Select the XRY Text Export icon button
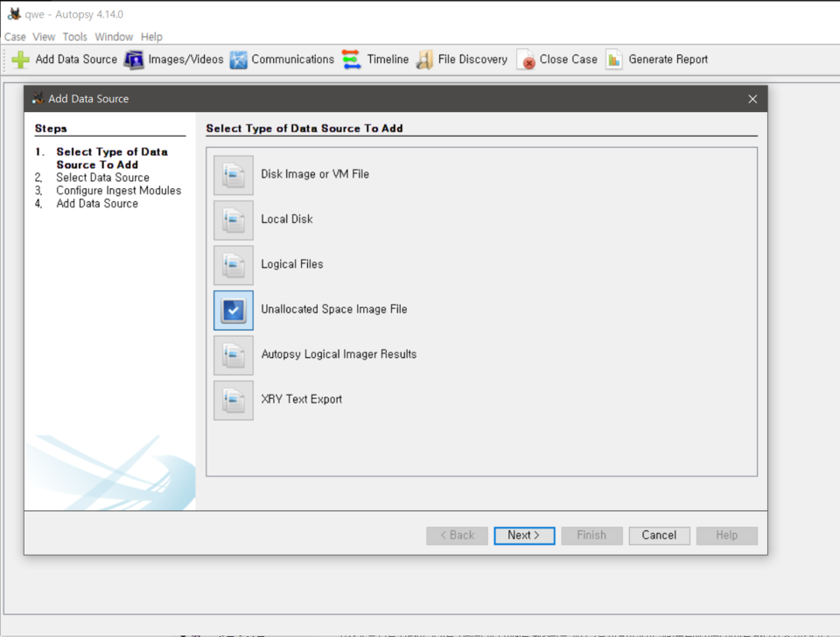840x637 pixels. (x=234, y=400)
